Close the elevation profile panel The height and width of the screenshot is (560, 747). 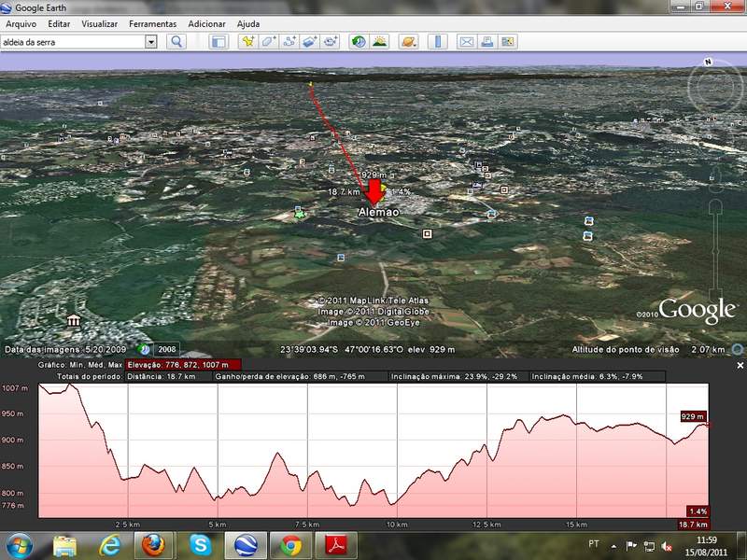[740, 365]
